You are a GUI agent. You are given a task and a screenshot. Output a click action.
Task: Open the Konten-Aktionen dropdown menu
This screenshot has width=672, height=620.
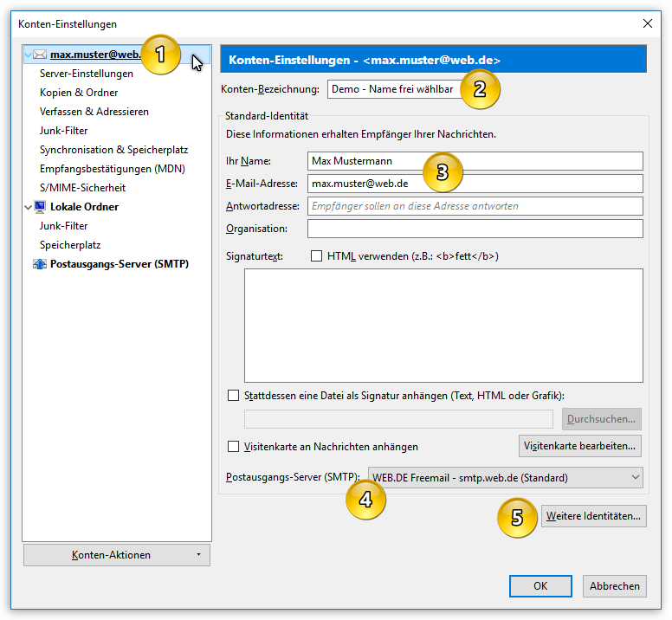coord(117,555)
